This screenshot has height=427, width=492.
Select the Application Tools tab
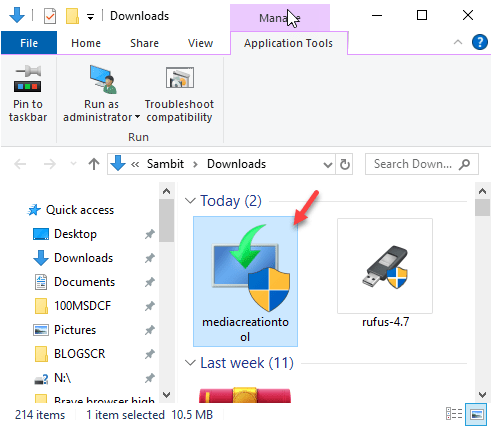[x=289, y=43]
